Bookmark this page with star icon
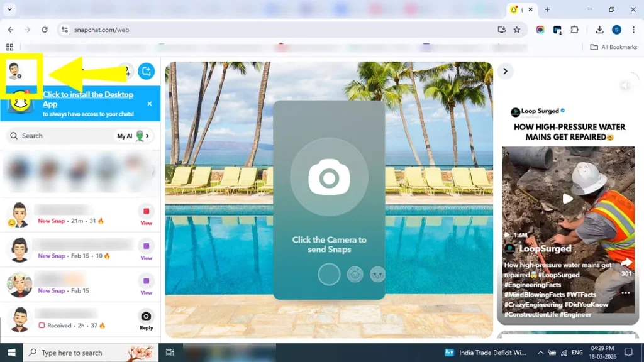This screenshot has width=644, height=362. coord(517,30)
